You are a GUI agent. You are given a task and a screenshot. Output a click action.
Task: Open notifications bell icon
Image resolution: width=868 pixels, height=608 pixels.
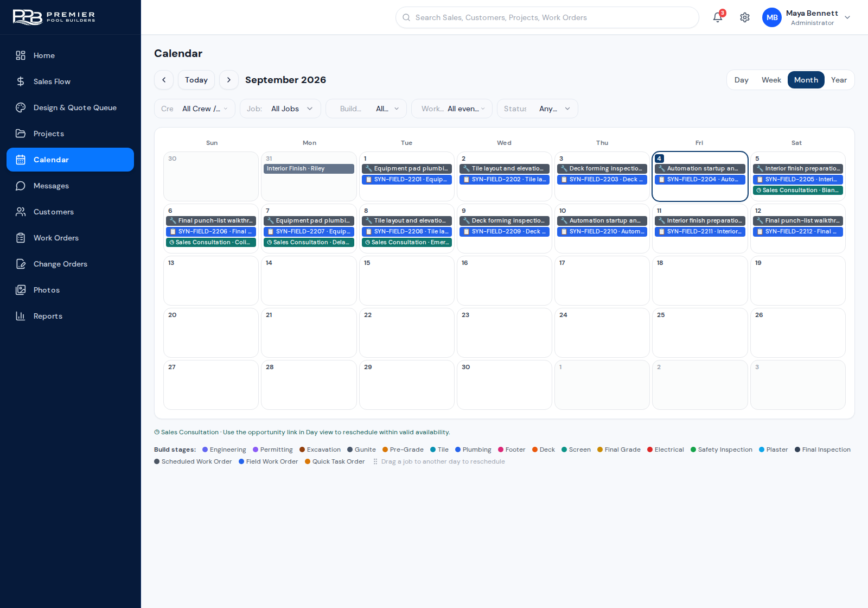coord(718,17)
